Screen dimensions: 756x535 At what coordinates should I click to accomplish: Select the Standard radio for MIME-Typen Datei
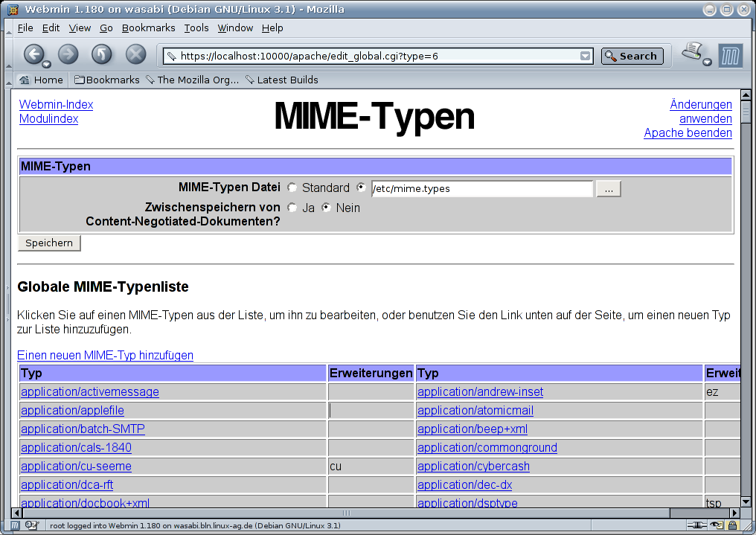pyautogui.click(x=292, y=188)
